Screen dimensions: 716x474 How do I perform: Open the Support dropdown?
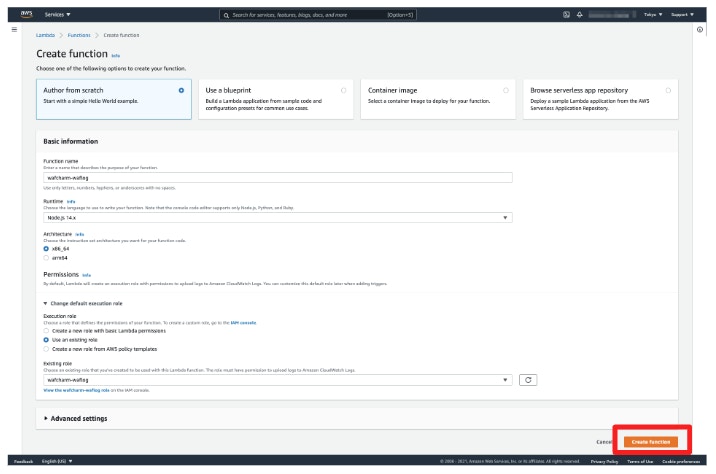point(682,15)
